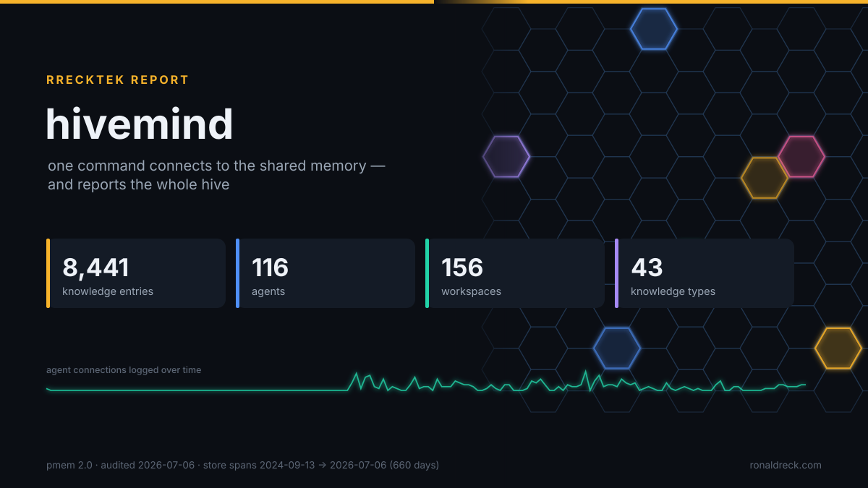
Task: Click the pmem 2.0 audit footer text
Action: point(242,466)
